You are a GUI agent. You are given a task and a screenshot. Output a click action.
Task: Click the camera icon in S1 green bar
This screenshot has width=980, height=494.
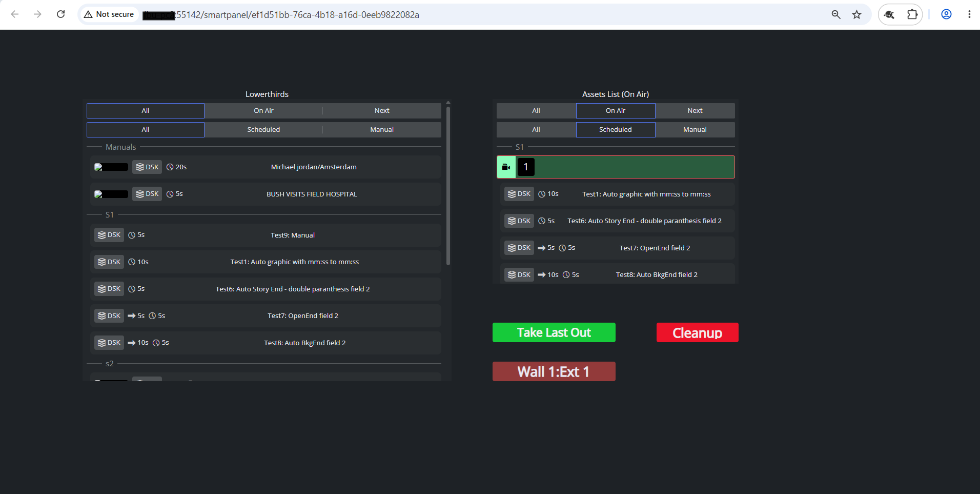(x=506, y=167)
